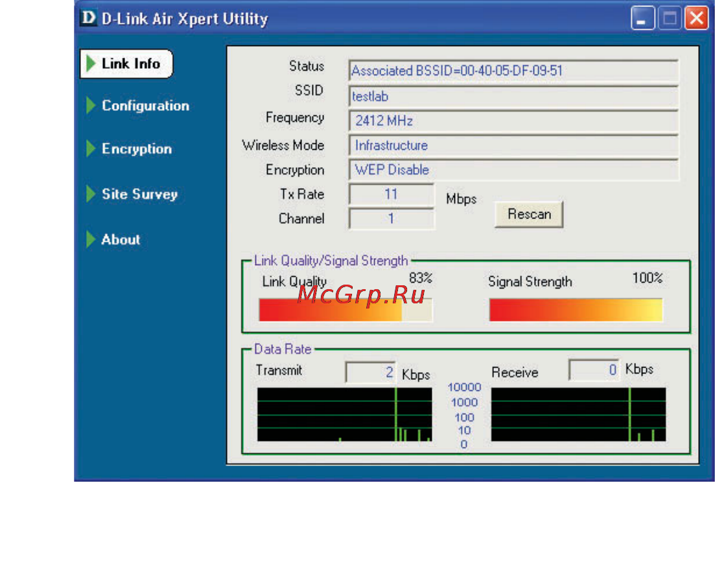Click the Receive Kbps value box
This screenshot has height=588, width=715.
pyautogui.click(x=594, y=370)
